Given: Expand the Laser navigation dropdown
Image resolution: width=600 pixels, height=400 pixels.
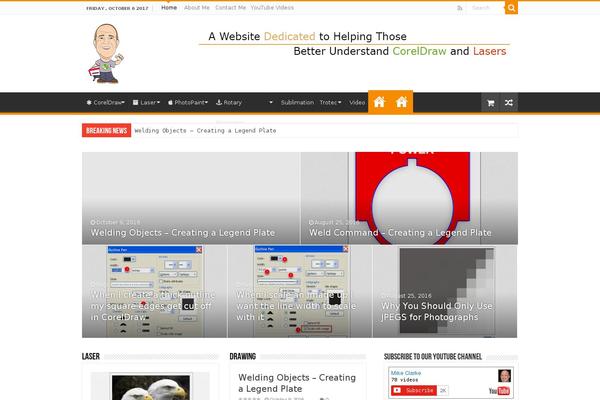Looking at the screenshot, I should (x=147, y=103).
